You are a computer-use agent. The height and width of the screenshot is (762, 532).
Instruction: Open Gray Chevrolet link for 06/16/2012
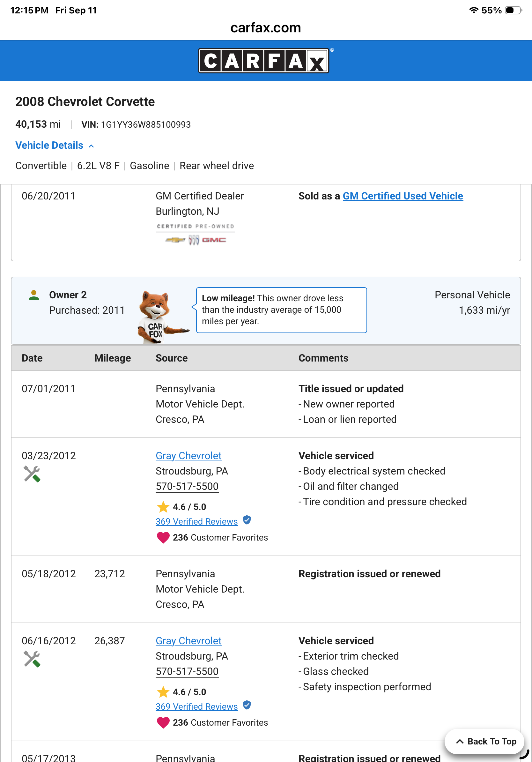(188, 641)
